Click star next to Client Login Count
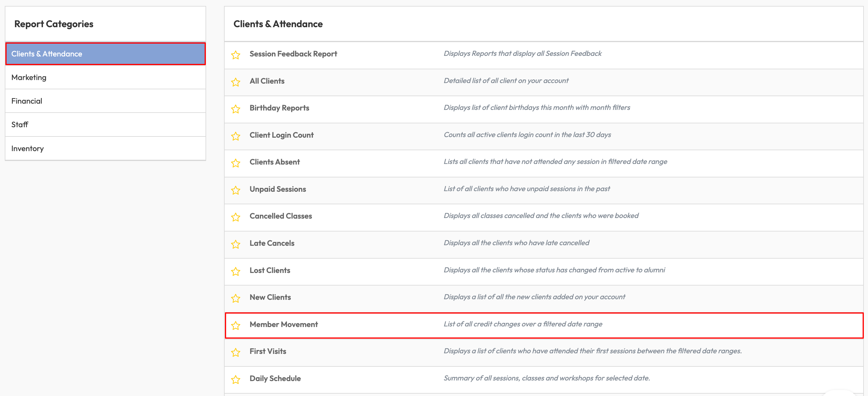Viewport: 868px width, 396px height. click(236, 136)
